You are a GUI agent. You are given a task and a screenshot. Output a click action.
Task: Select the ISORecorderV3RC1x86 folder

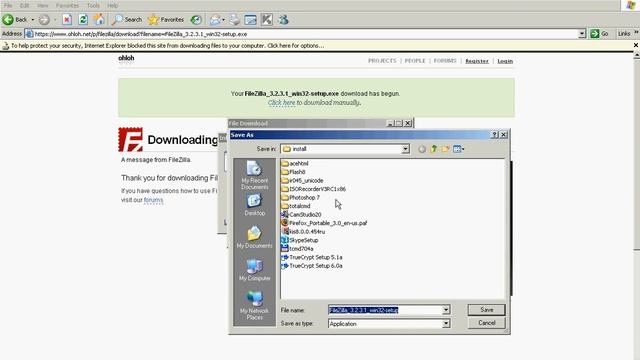click(x=313, y=189)
